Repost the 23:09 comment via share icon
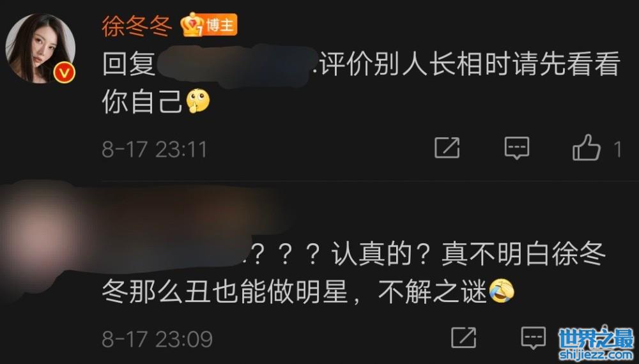Screen dimensions: 639x364 [464, 337]
